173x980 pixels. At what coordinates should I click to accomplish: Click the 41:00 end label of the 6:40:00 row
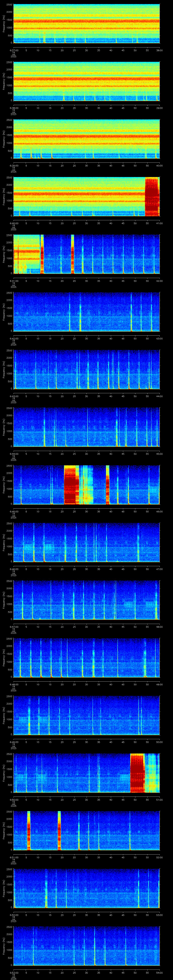coord(159,223)
